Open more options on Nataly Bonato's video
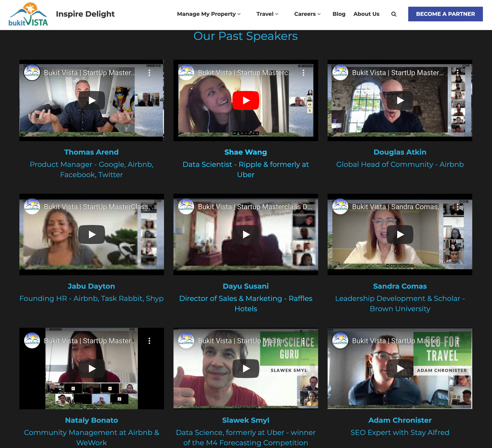Viewport: 492px width, 448px height. click(x=150, y=341)
